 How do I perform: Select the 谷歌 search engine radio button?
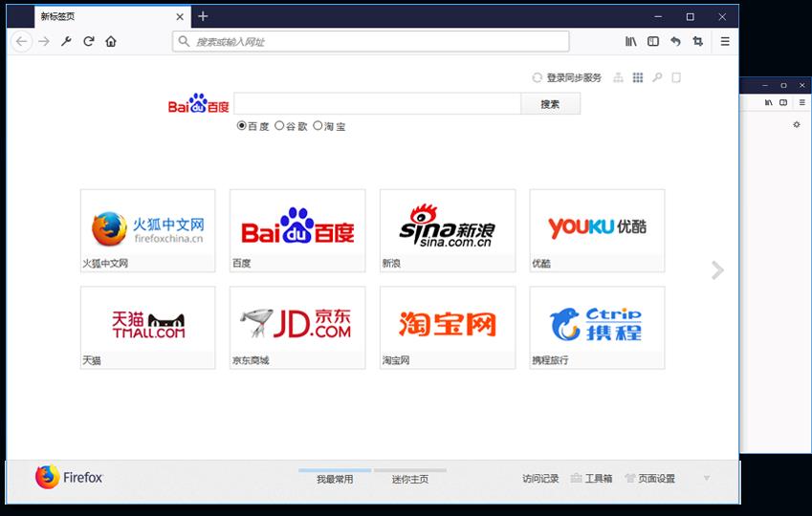pos(279,126)
